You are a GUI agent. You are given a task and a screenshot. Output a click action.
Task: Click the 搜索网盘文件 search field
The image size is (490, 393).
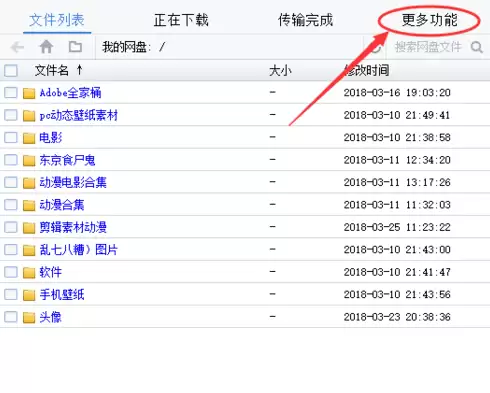(428, 47)
